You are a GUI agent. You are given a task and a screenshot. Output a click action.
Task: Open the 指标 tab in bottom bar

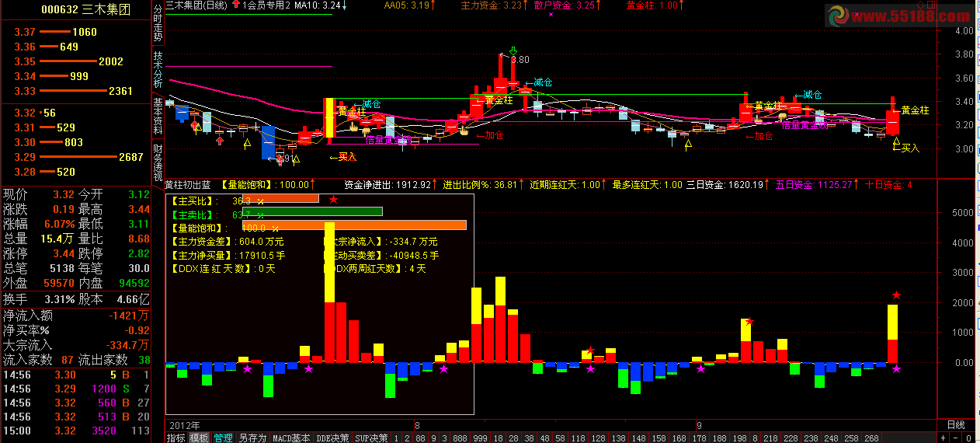[x=176, y=438]
